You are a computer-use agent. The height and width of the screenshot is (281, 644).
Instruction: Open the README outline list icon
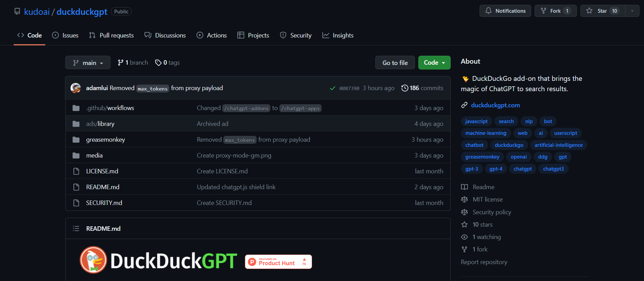[76, 229]
